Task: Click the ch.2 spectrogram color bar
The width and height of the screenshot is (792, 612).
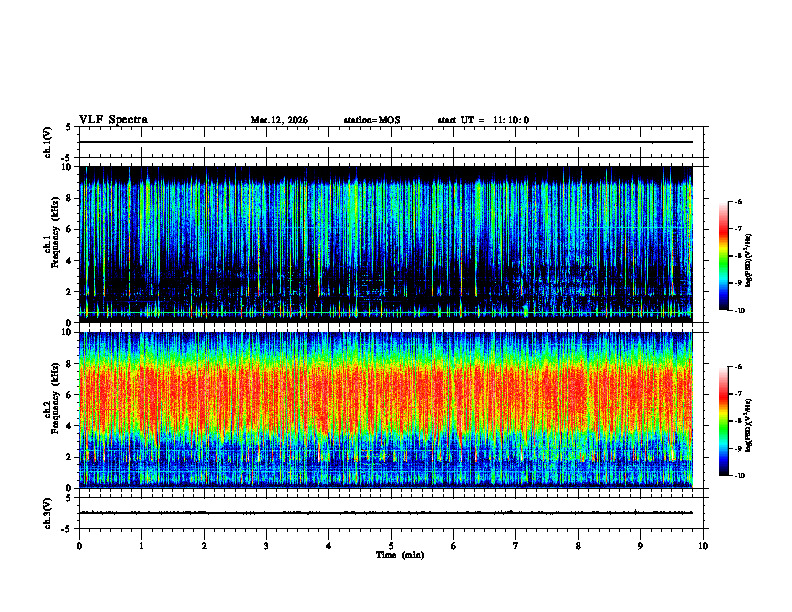Action: click(x=723, y=421)
